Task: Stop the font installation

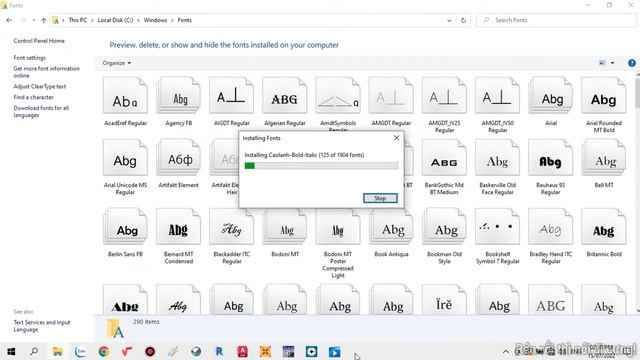Action: (380, 198)
